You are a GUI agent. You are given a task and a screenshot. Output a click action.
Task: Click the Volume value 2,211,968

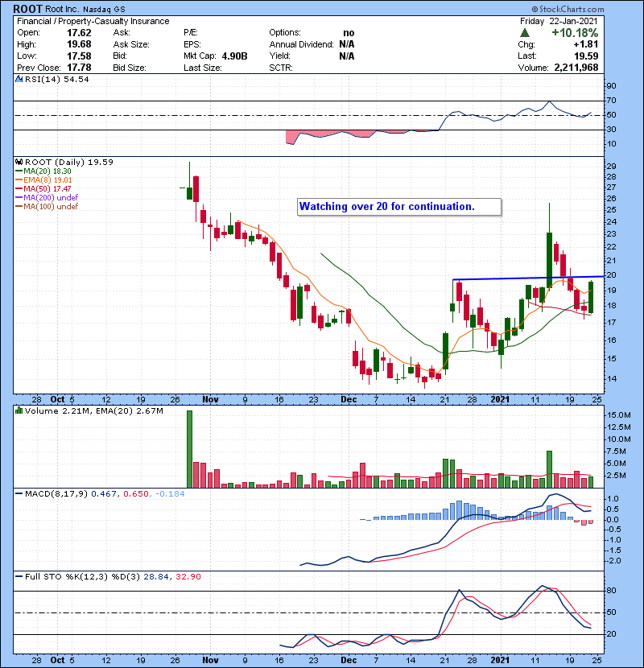pos(576,68)
